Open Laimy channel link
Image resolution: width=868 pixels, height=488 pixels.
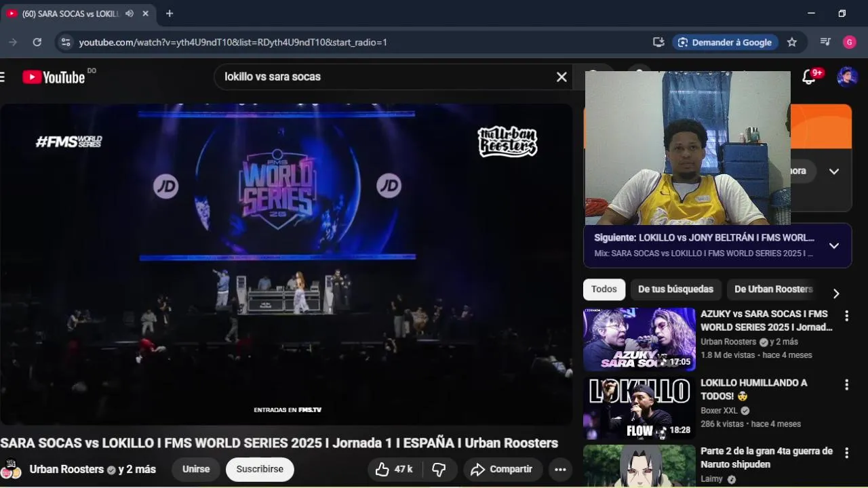(x=712, y=479)
